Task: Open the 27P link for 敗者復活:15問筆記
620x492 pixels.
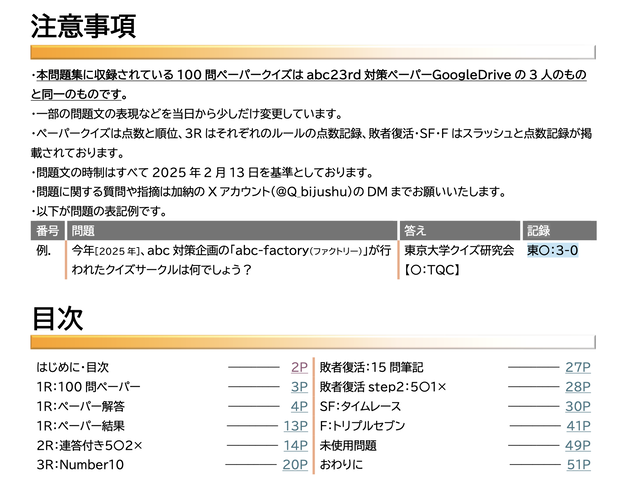Action: pyautogui.click(x=578, y=367)
